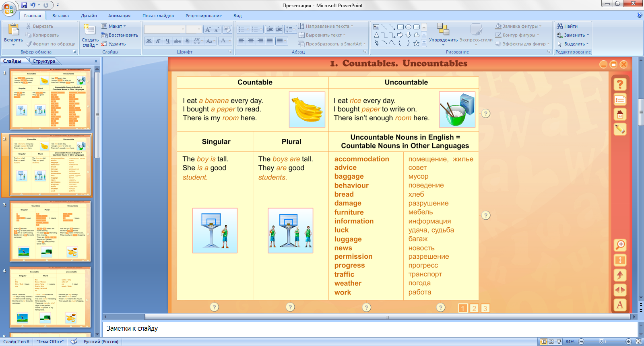Image resolution: width=644 pixels, height=346 pixels.
Task: Switch to Normal view in status bar
Action: pos(544,342)
